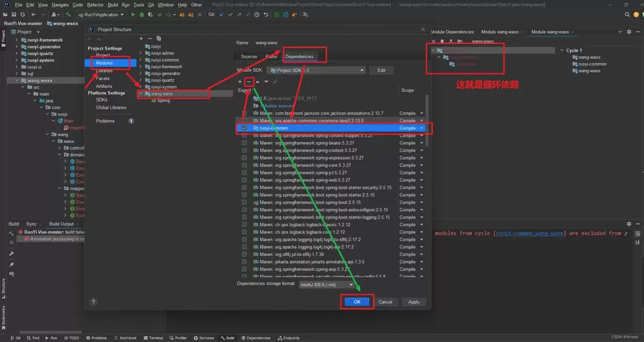Check export for spring-core:5.3.27
Screen dimensions: 644x342
(x=244, y=165)
